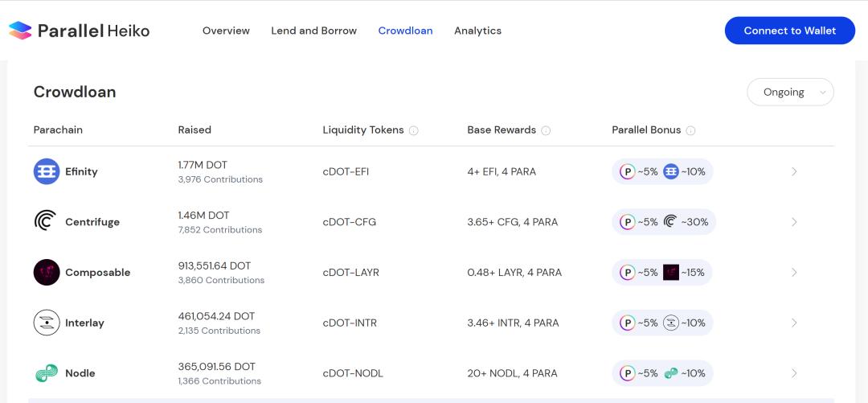Click the cDOT-INTR liquidity token text
Screen dimensions: 868x403
point(350,323)
